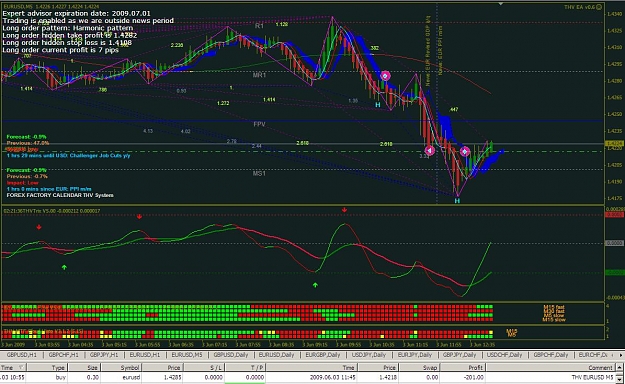Image resolution: width=625 pixels, height=384 pixels.
Task: Switch to the USDCHF,Daily tab
Action: [x=505, y=354]
